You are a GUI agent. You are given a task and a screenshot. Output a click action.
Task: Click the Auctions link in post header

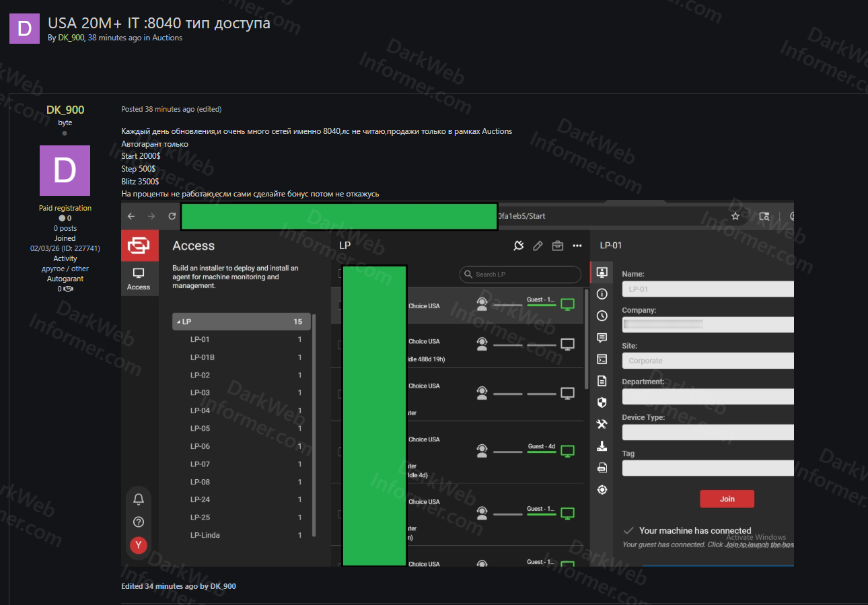click(x=167, y=38)
